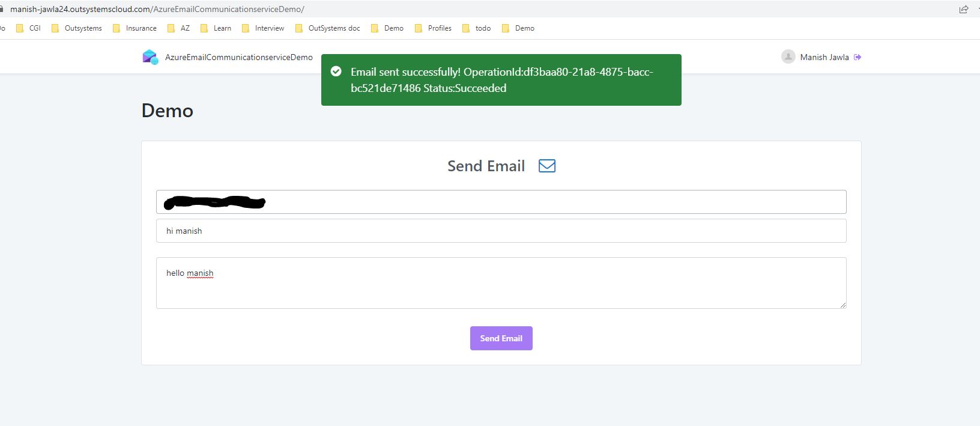Open the Interview bookmark folder
The height and width of the screenshot is (426, 980).
(x=263, y=28)
